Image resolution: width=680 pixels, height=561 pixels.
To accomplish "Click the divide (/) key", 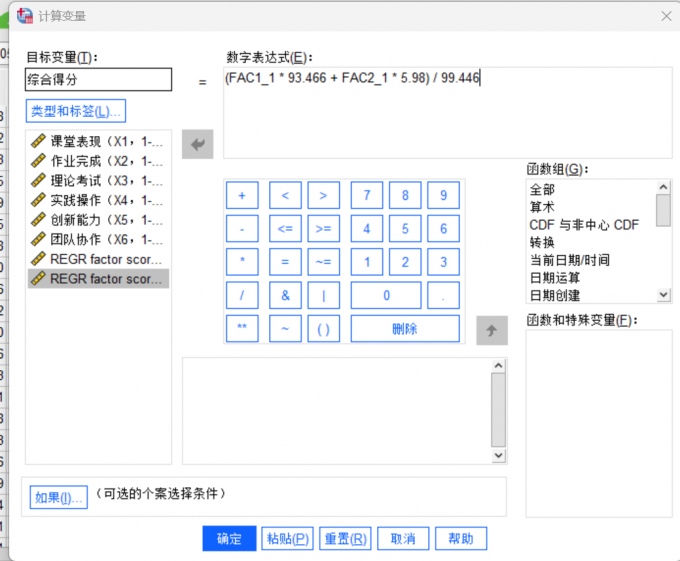I will coord(242,295).
